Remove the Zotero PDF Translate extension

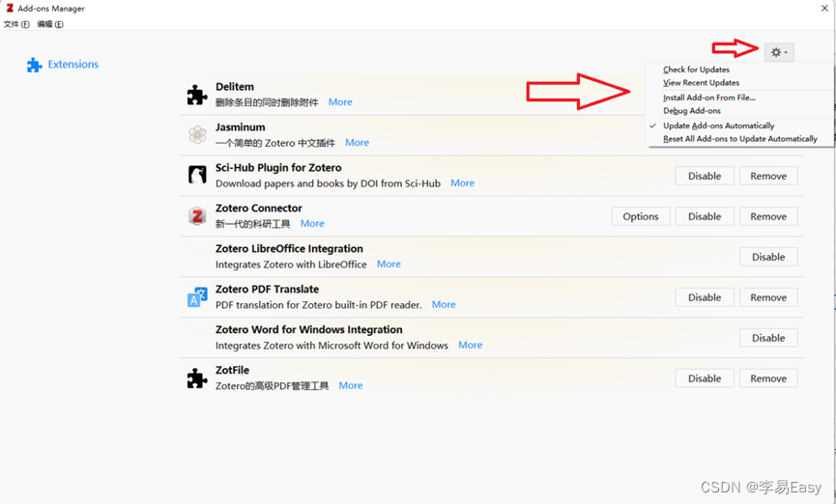pyautogui.click(x=768, y=297)
